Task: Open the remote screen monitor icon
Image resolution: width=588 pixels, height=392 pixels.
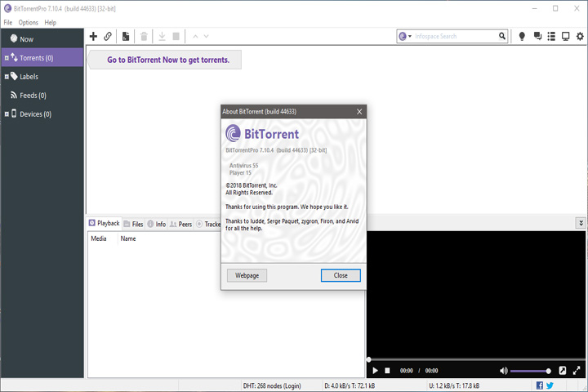Action: click(565, 36)
